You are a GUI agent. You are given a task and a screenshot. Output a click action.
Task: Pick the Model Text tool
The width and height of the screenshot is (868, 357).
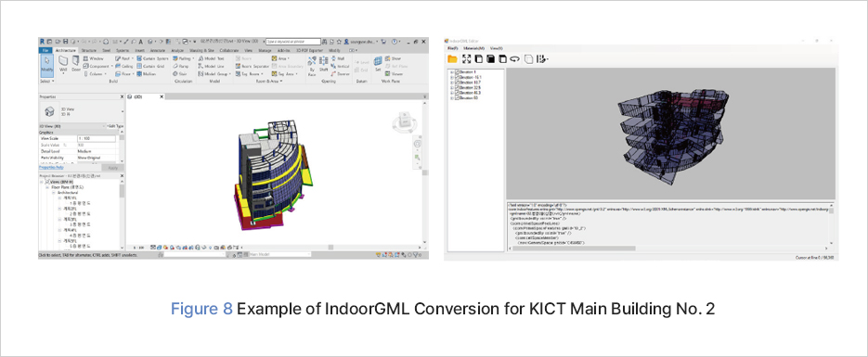pos(211,58)
